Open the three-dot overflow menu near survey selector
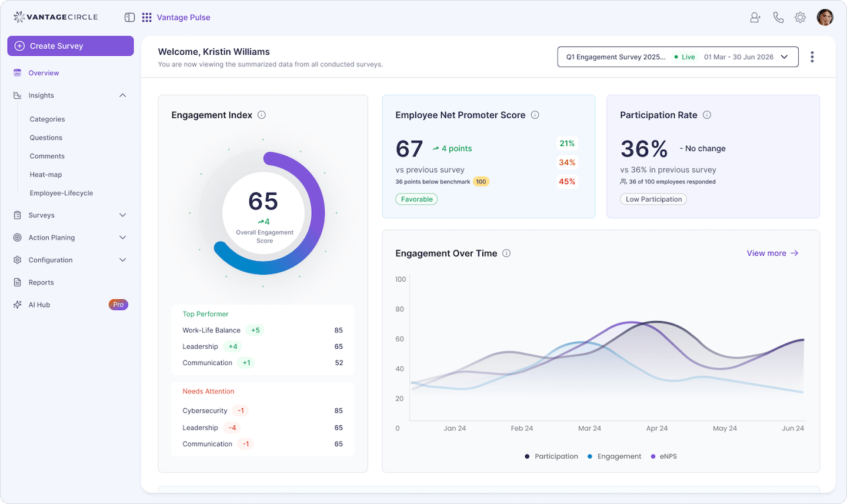The image size is (847, 504). [x=812, y=56]
